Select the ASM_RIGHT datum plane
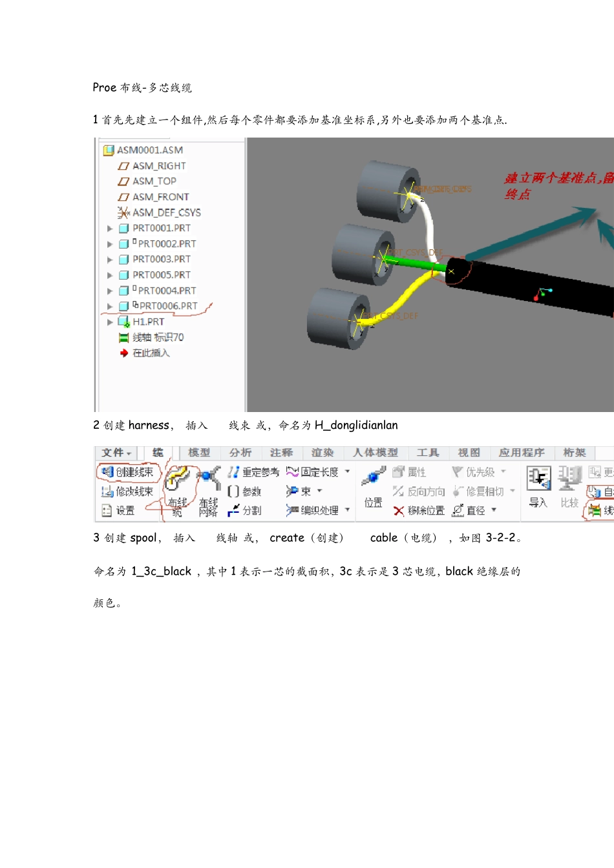 coord(152,166)
